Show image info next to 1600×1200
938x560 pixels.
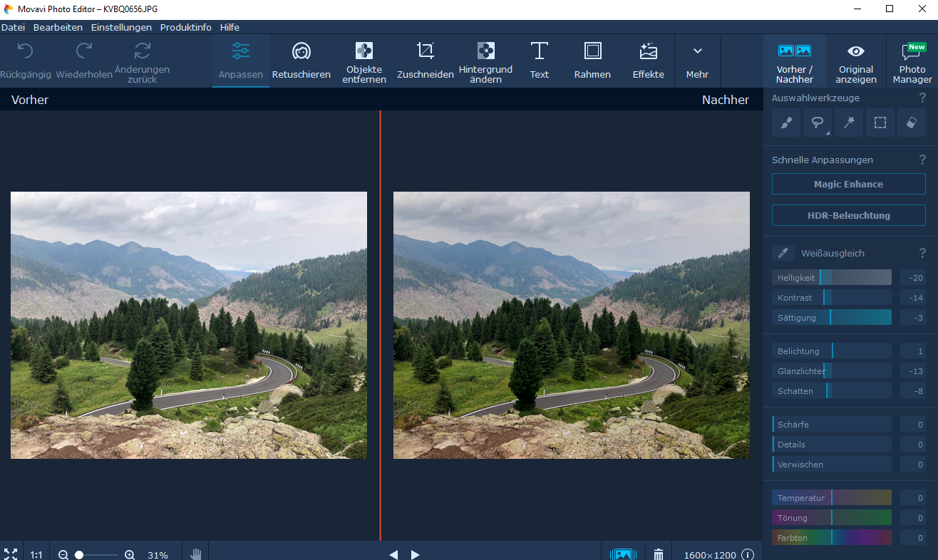[x=748, y=554]
